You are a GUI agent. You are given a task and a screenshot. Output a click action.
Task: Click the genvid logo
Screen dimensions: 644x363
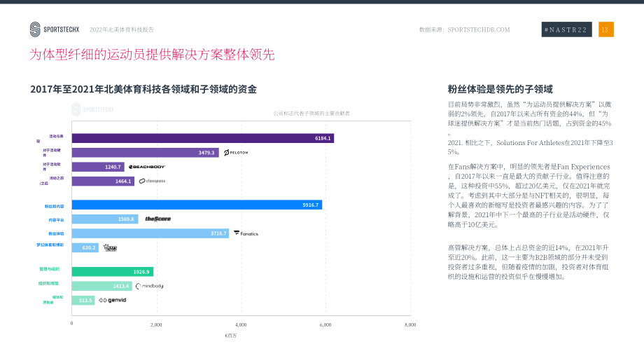click(x=113, y=300)
